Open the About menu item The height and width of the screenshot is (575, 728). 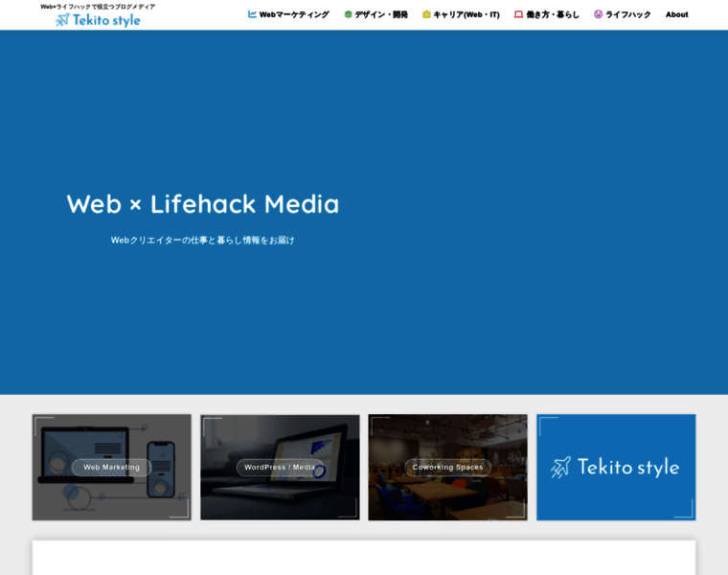[676, 14]
